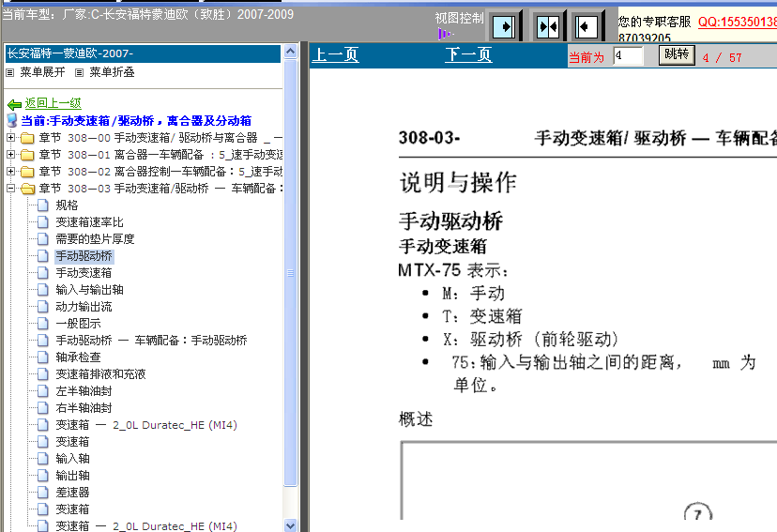Open the 左半轴油封 tree entry
The width and height of the screenshot is (777, 532).
coord(84,391)
